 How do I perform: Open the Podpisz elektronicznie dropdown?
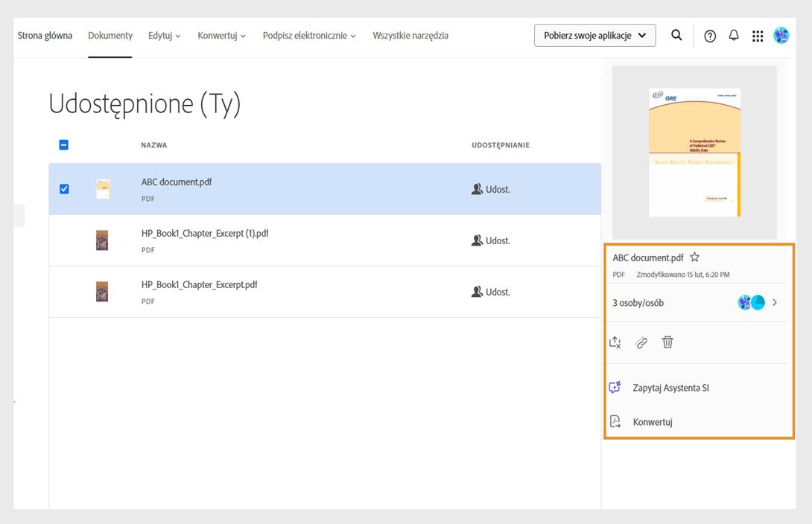click(309, 36)
